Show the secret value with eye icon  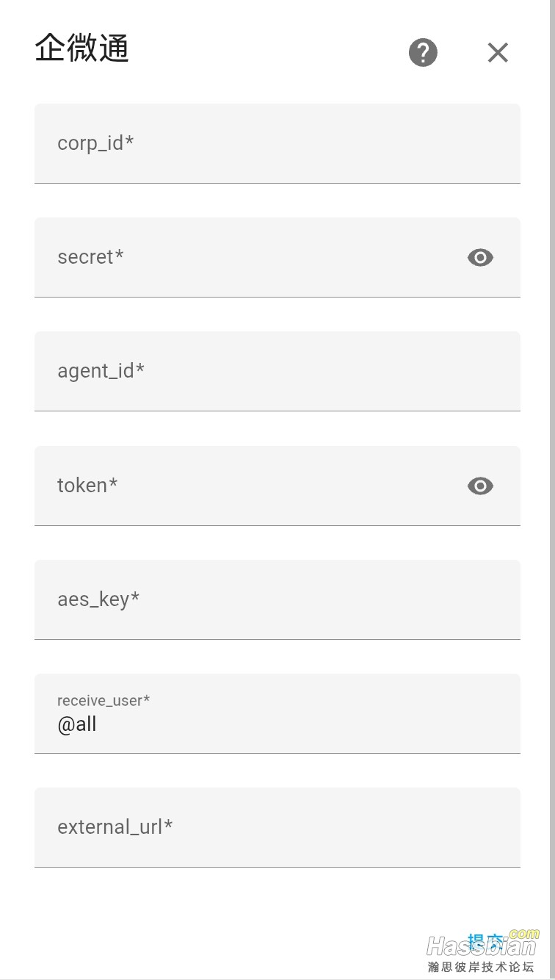[x=480, y=257]
